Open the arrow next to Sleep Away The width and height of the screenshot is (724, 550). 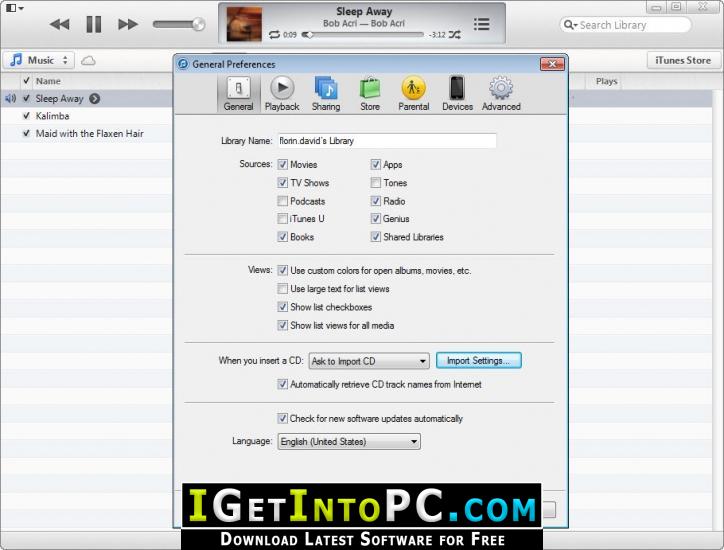point(95,98)
